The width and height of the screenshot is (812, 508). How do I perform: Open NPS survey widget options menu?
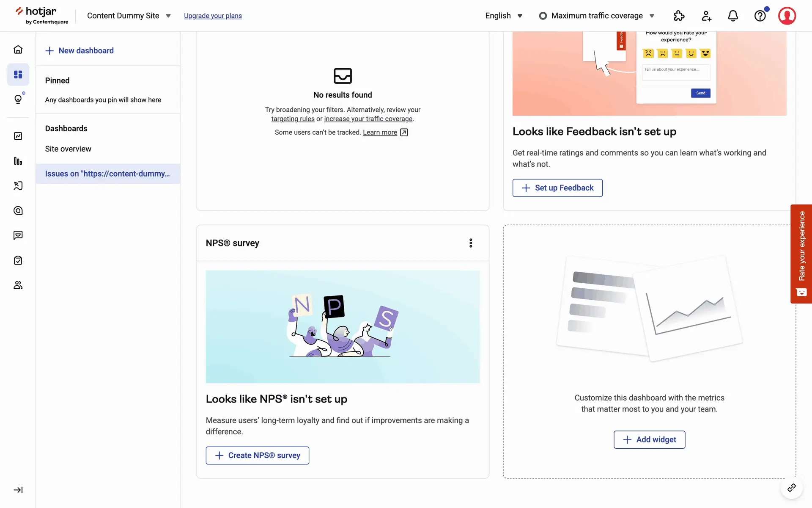coord(471,243)
